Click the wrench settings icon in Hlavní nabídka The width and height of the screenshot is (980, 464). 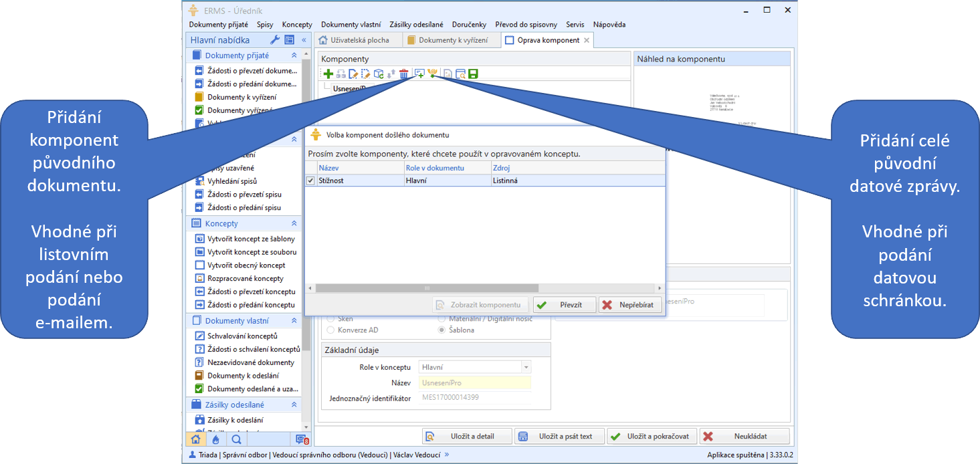(274, 40)
